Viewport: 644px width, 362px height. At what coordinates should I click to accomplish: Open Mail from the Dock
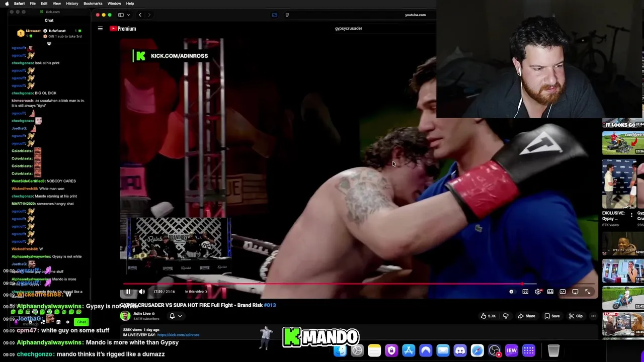(443, 350)
